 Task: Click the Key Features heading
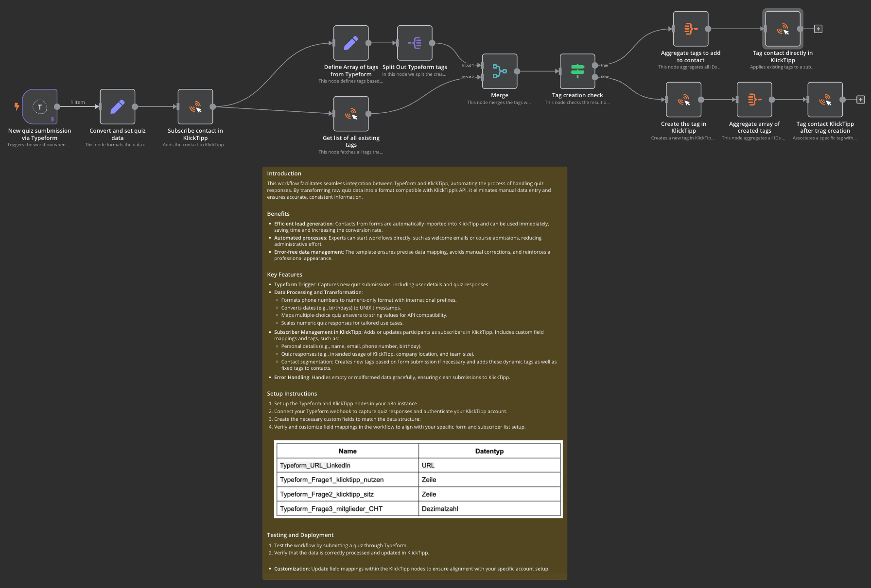[x=284, y=275]
